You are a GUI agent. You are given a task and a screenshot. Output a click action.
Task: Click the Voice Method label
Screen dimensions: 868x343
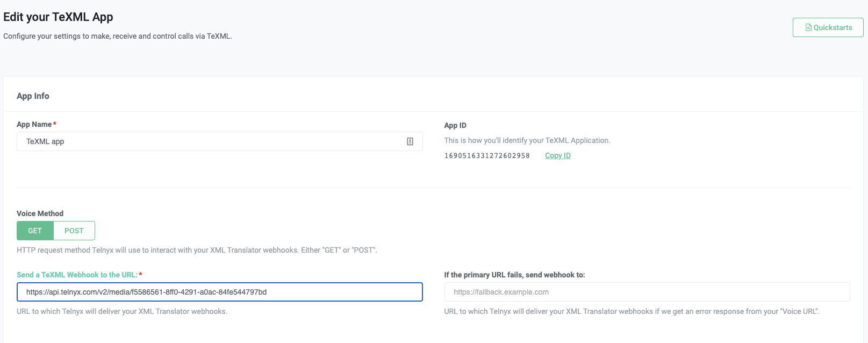click(40, 213)
